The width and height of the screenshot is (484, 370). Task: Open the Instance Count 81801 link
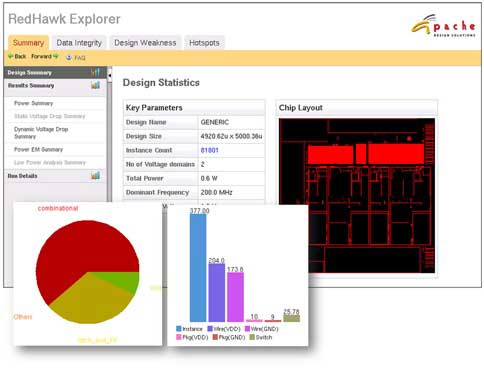click(210, 150)
